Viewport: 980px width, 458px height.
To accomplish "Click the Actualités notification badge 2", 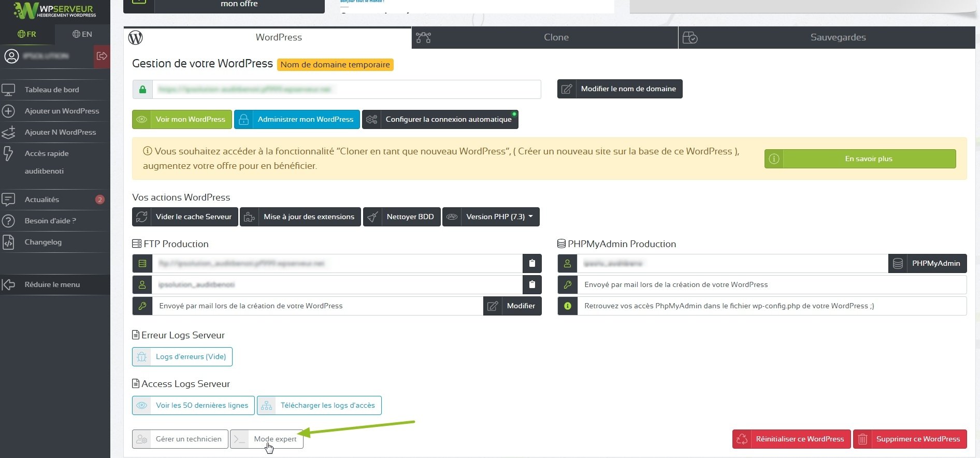I will [100, 199].
